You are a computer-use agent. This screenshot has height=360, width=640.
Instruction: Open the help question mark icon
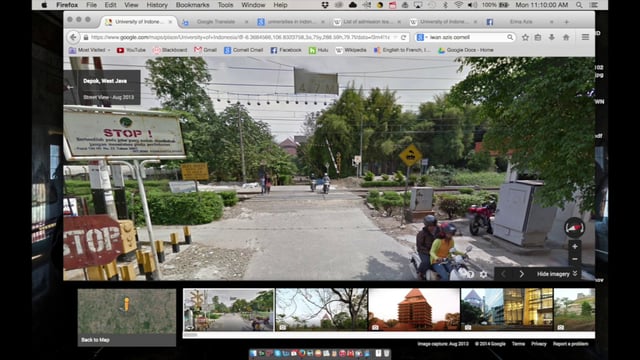[470, 274]
